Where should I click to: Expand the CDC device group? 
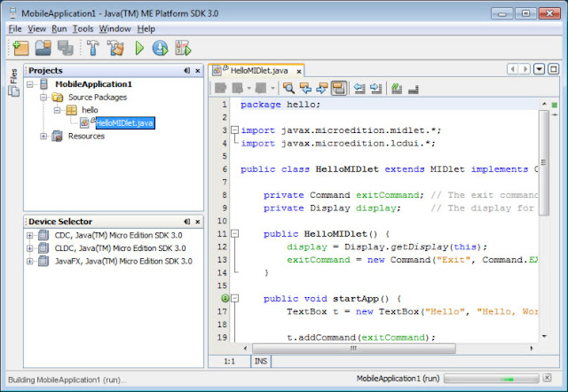[x=30, y=236]
